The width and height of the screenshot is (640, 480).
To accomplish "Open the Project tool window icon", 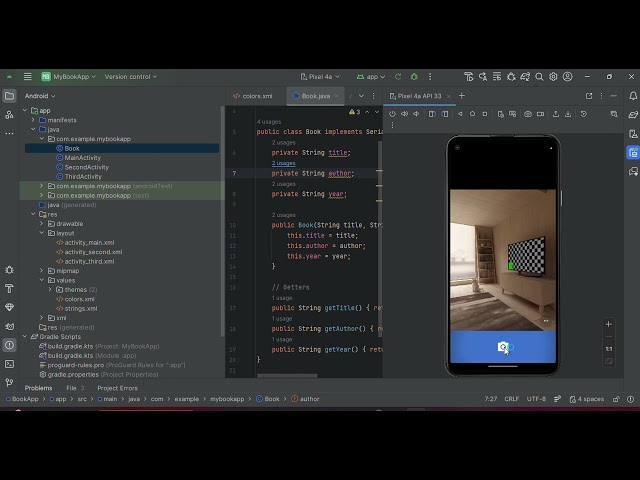I will point(9,96).
